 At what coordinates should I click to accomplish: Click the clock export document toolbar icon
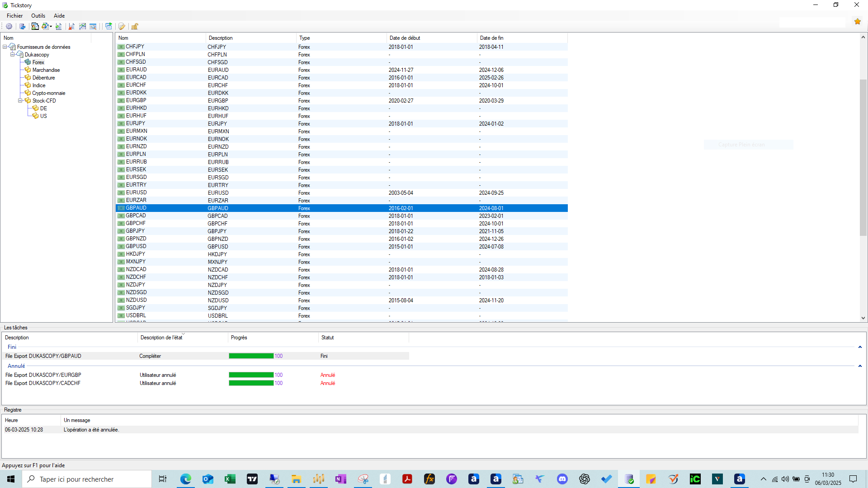coord(45,27)
